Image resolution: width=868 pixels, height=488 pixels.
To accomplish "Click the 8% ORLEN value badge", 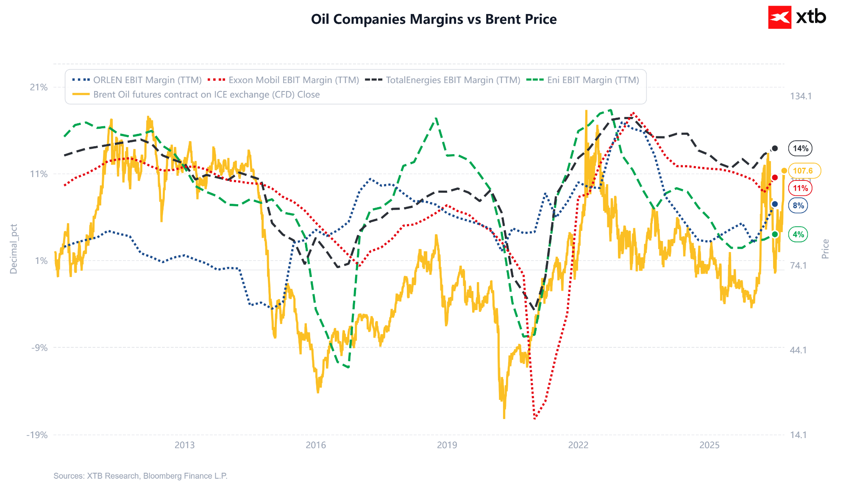I will [x=798, y=205].
